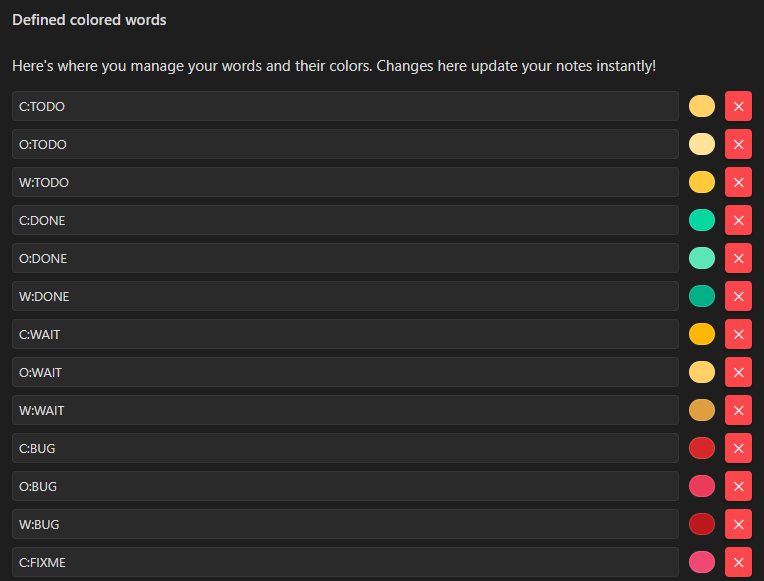Click into the W:DONE text field
The image size is (764, 581).
coord(345,296)
